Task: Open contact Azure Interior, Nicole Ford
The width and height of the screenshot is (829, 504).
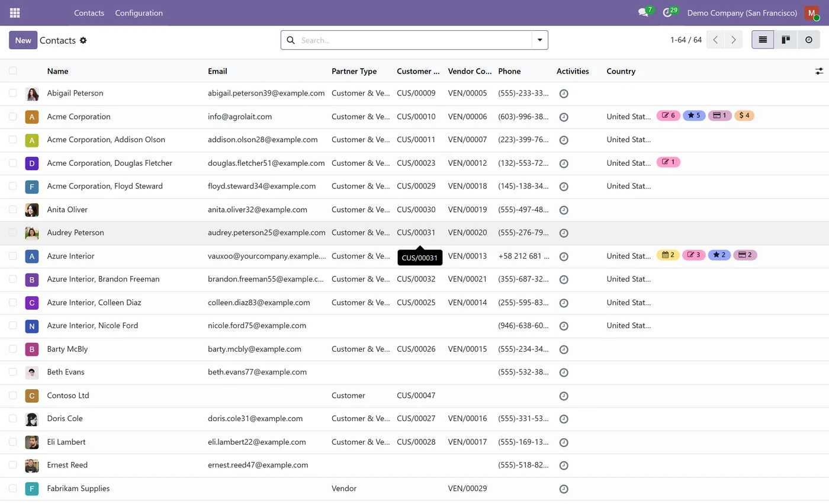Action: click(92, 326)
